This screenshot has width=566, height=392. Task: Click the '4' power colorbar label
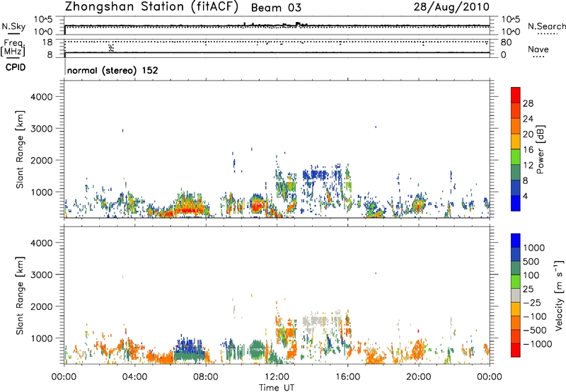click(526, 197)
